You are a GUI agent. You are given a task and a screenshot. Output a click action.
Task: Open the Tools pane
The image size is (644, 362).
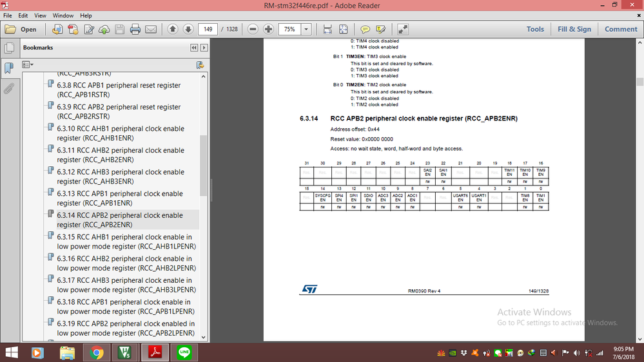pyautogui.click(x=535, y=29)
